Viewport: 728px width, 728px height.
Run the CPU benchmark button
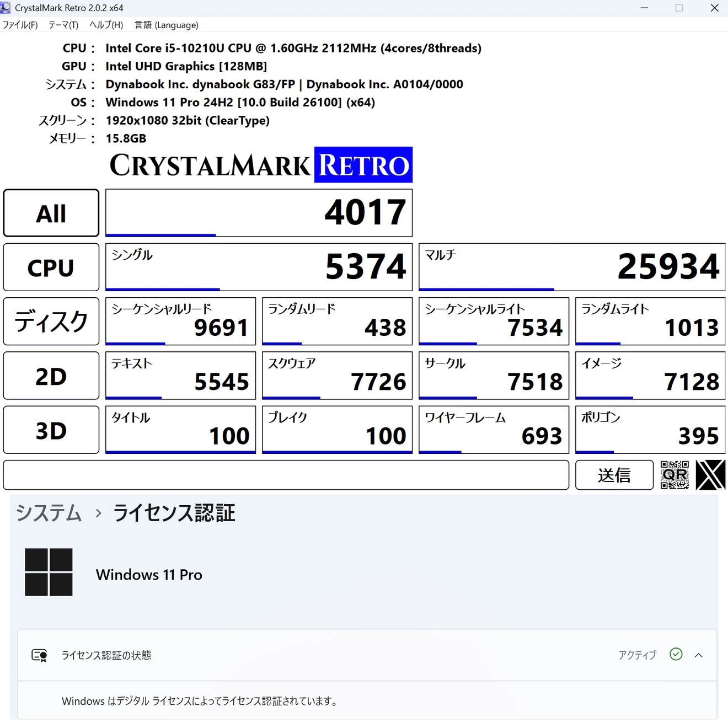[x=51, y=267]
